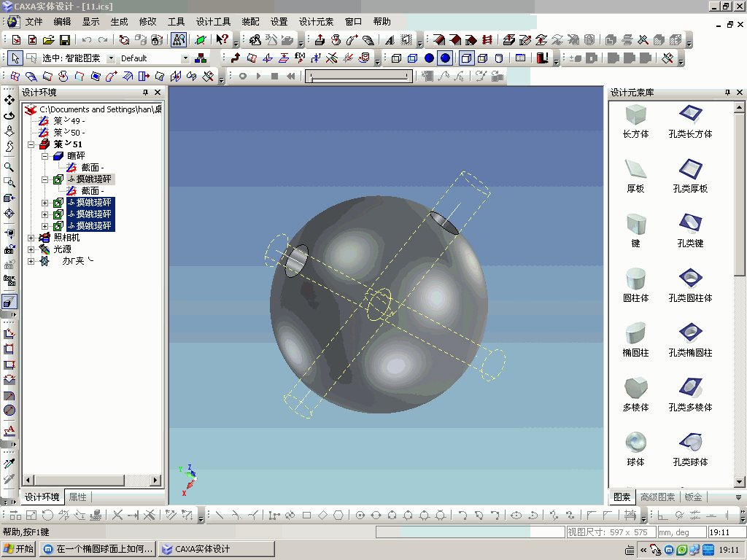Click the mm, deg units status field
This screenshot has height=560, width=747.
coord(682,532)
